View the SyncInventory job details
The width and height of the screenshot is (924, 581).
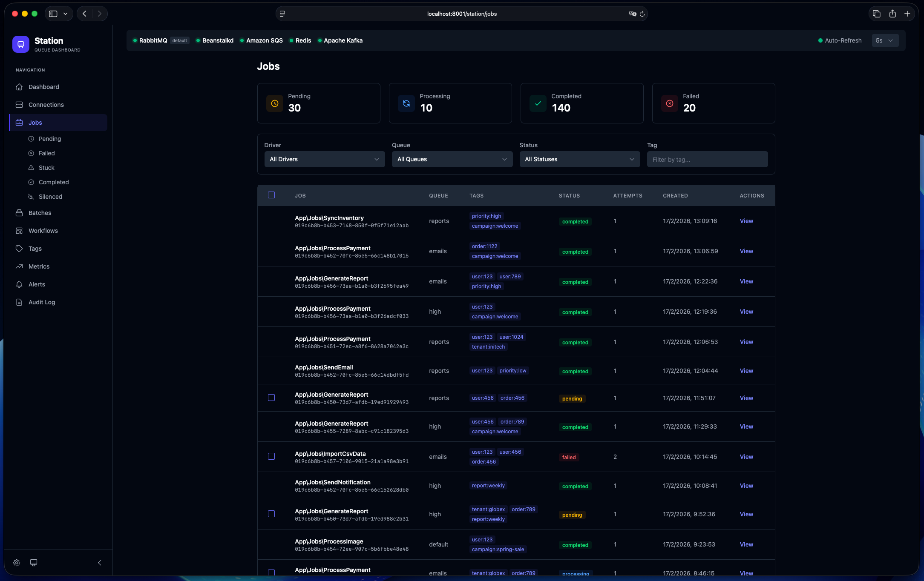tap(746, 221)
